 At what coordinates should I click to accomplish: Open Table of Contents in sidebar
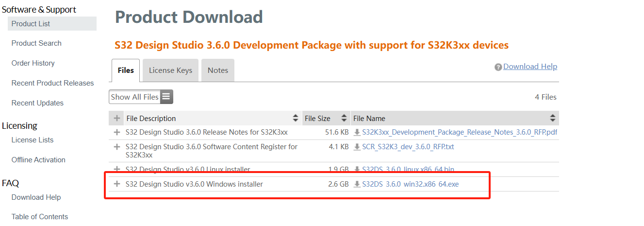40,217
